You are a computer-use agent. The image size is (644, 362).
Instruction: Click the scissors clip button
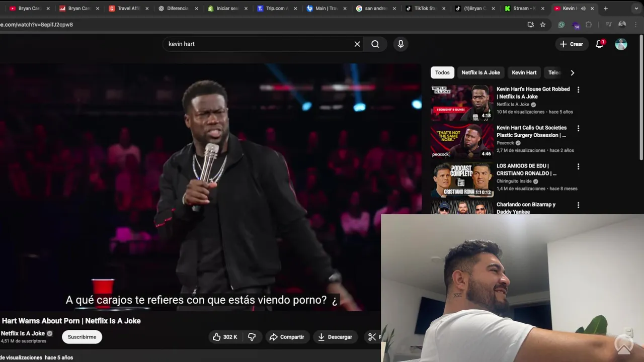(x=372, y=337)
